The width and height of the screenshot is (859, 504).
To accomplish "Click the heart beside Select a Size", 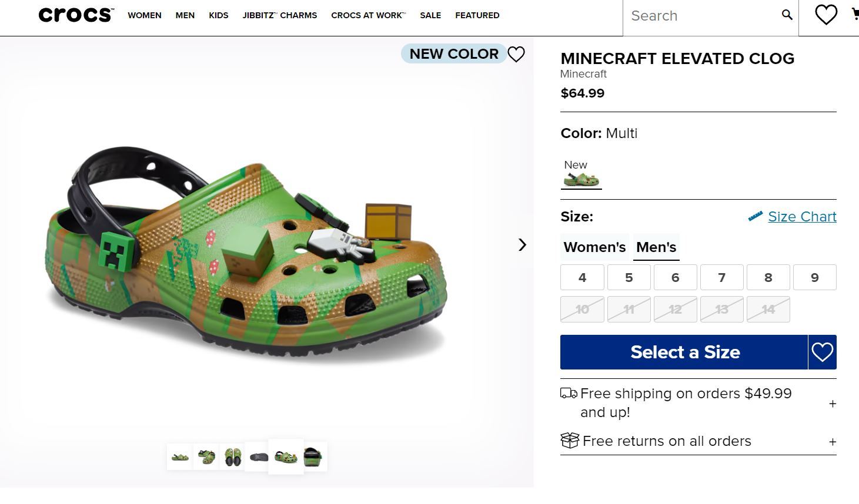I will (x=822, y=352).
